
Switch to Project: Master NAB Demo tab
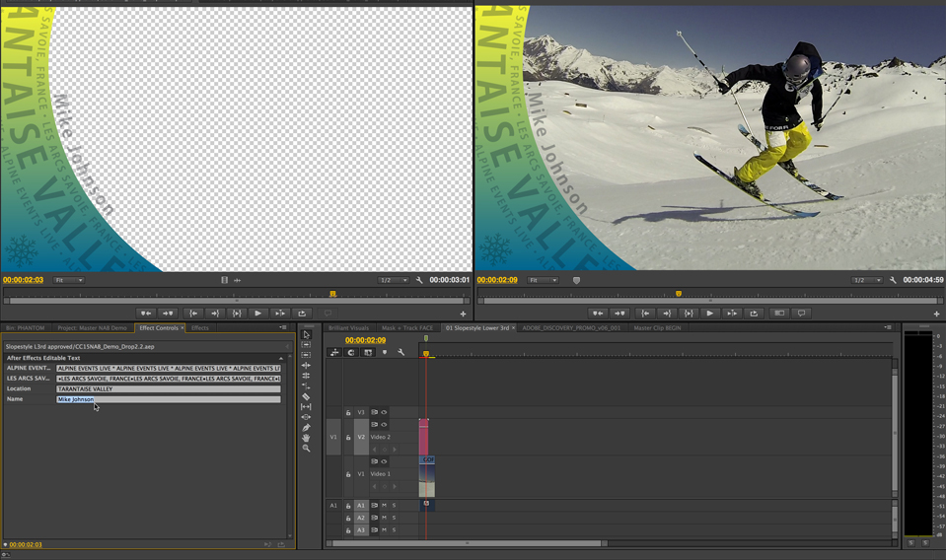(93, 328)
